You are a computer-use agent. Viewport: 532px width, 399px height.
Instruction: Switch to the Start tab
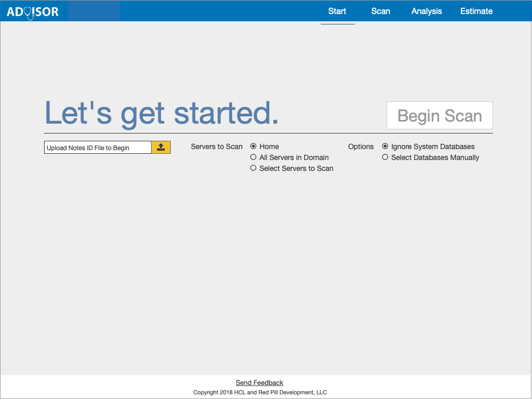tap(337, 11)
